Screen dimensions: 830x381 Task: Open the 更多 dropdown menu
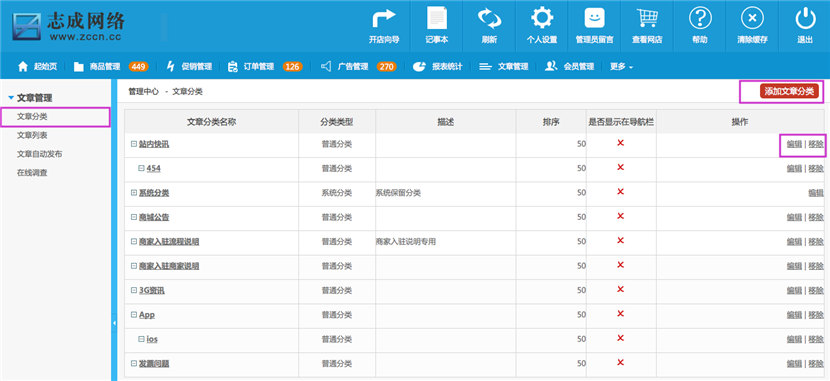point(621,67)
